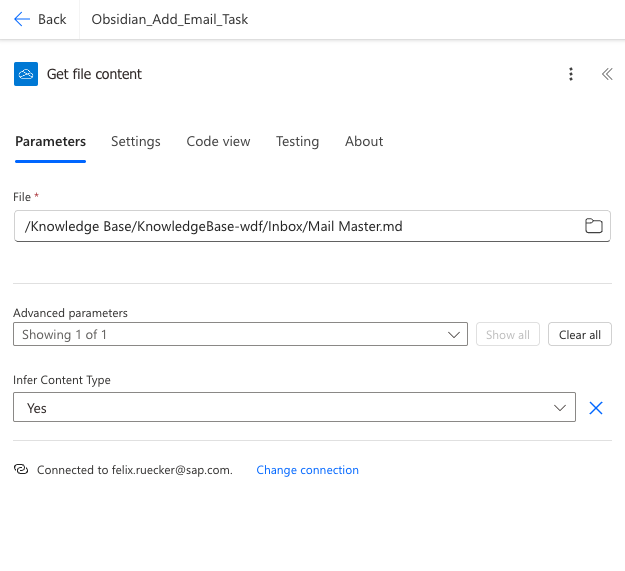
Task: Click the OneDrive connector icon
Action: 26,74
